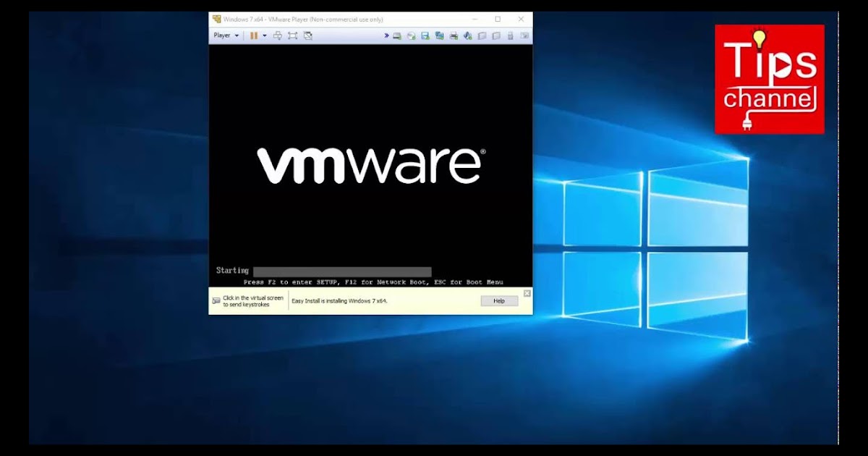Image resolution: width=868 pixels, height=456 pixels.
Task: Minimize the VMware Player window
Action: coord(475,20)
